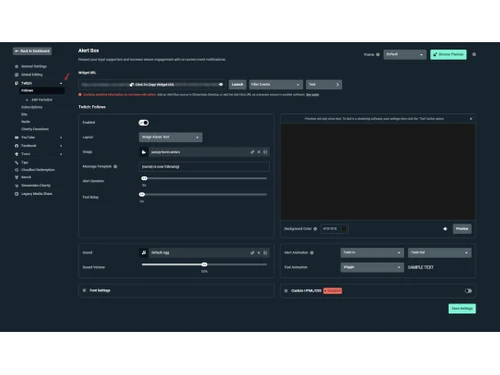
Task: Open the Theme dropdown
Action: click(405, 54)
